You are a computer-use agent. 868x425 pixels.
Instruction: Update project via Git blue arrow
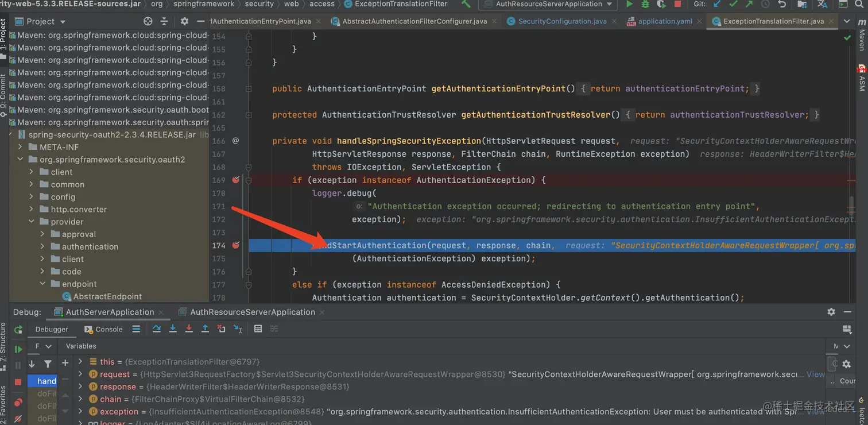(717, 4)
